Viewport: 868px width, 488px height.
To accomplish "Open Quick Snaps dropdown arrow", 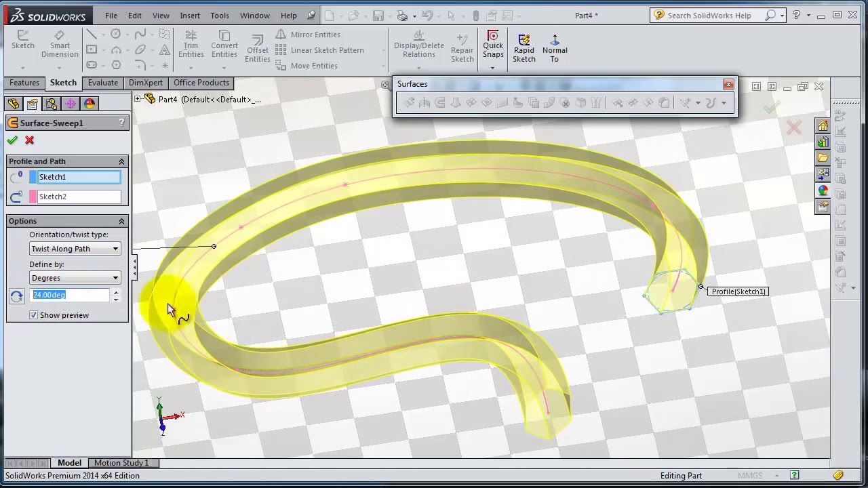I will pyautogui.click(x=493, y=67).
